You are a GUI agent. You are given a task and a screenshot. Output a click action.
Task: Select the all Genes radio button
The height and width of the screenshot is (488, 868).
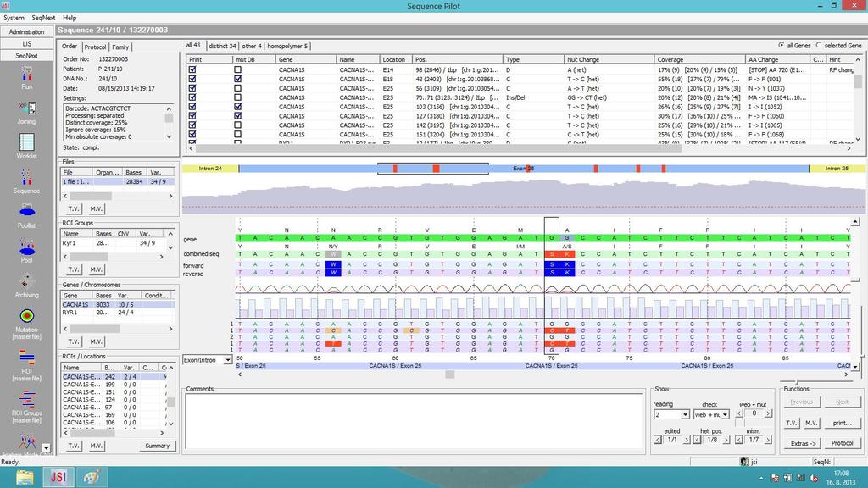pos(781,46)
